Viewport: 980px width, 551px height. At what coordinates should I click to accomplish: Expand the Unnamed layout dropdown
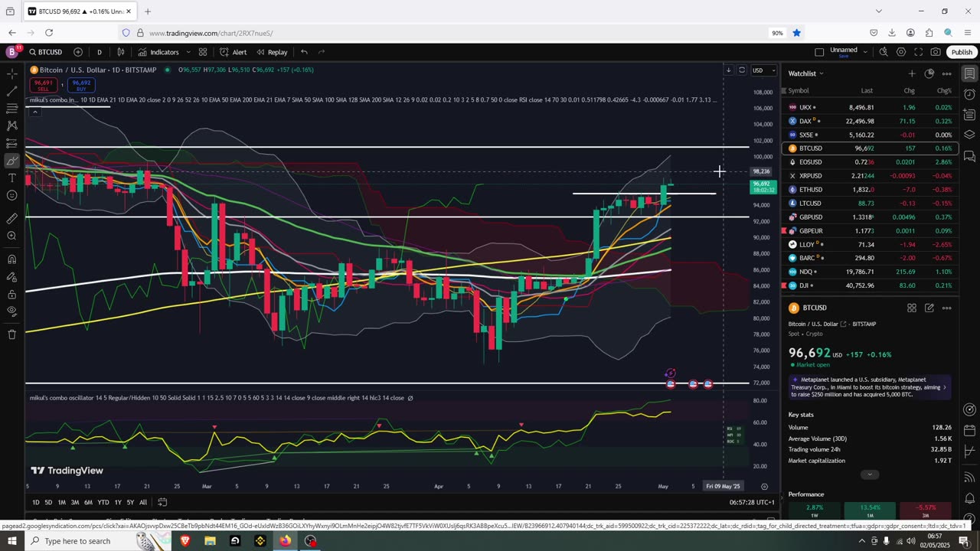coord(865,52)
